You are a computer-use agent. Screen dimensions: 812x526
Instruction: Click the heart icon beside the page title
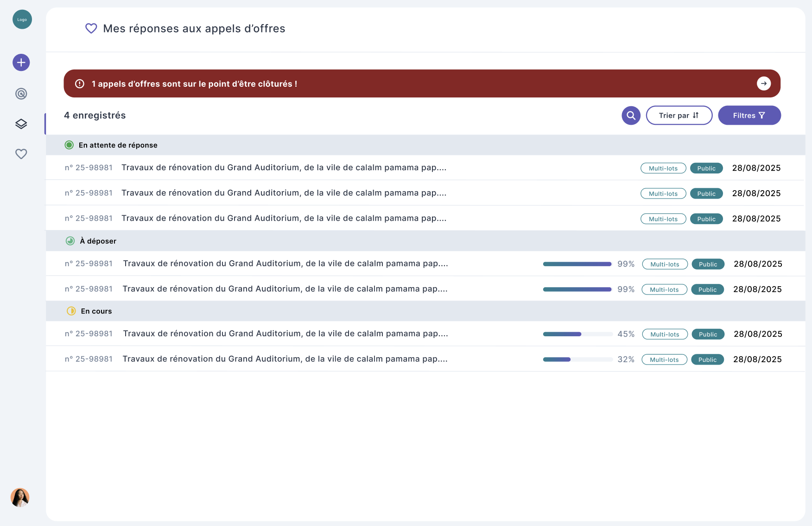tap(91, 29)
